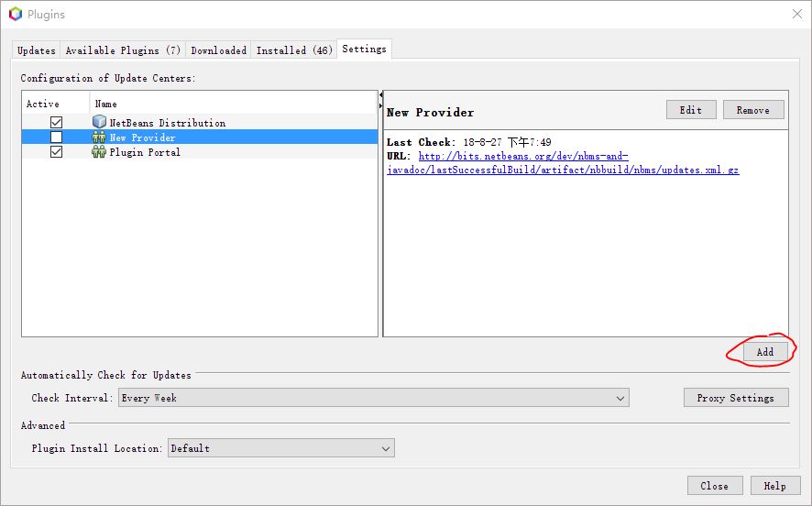Enable the New Provider checkbox
This screenshot has height=506, width=812.
[x=56, y=137]
